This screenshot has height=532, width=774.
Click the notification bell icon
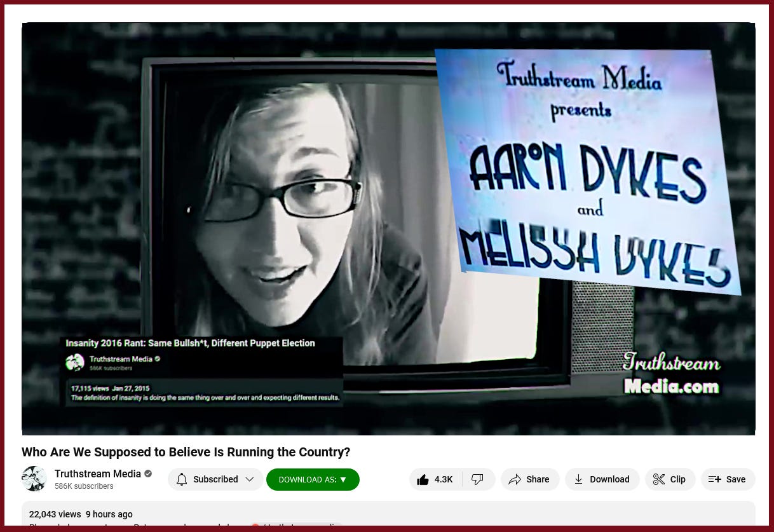pos(182,479)
